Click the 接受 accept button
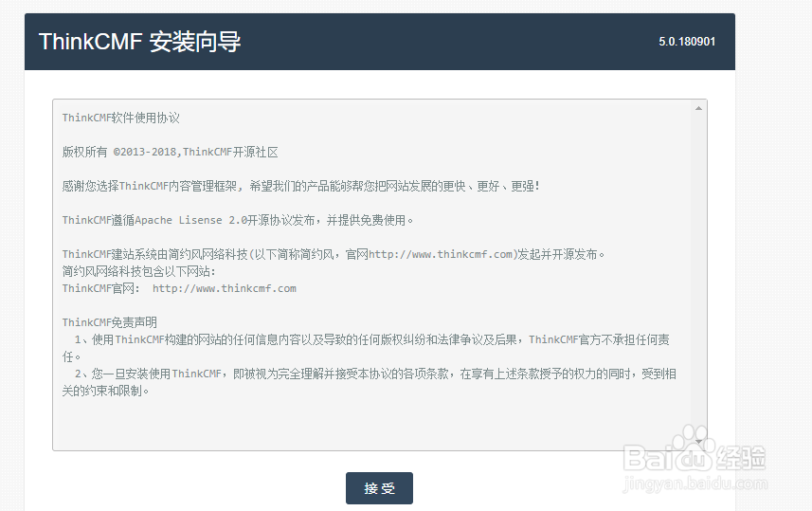The image size is (812, 511). coord(379,487)
